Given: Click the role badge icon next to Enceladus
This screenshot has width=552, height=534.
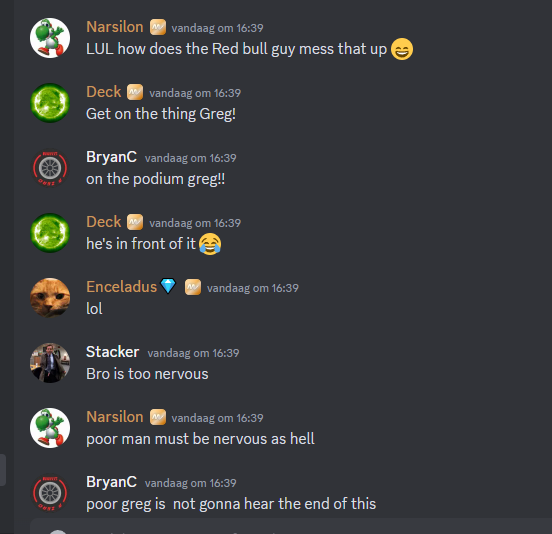Looking at the screenshot, I should [193, 287].
